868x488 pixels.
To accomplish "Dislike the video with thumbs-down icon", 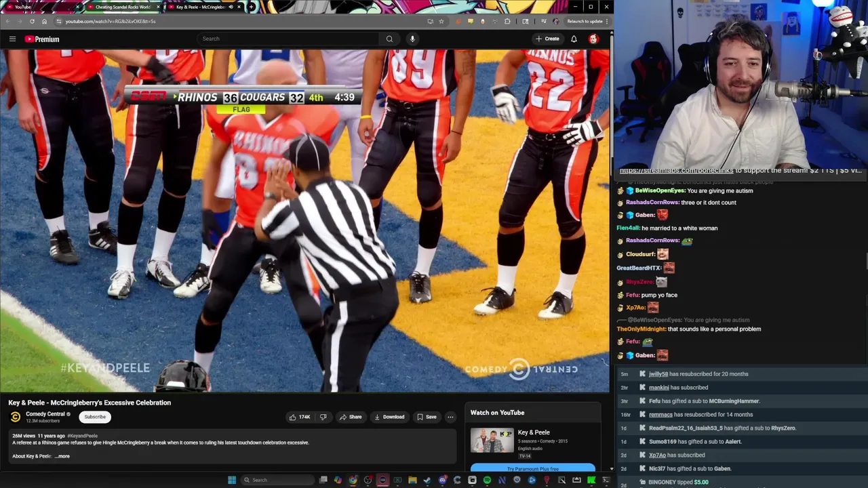I will point(323,417).
